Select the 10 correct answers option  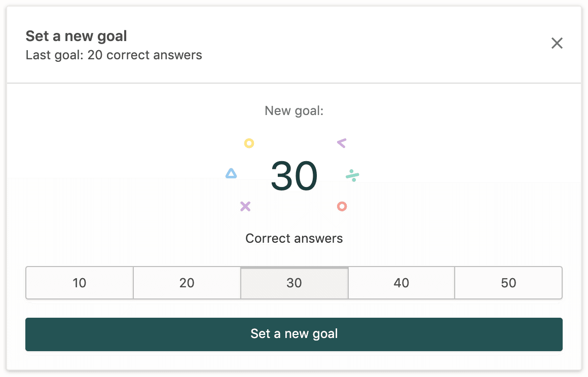(80, 283)
